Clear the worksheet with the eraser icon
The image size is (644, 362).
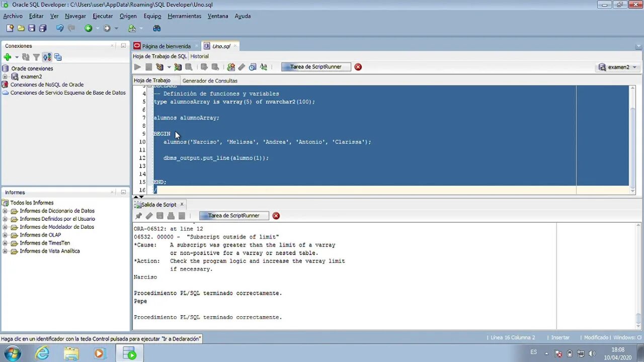242,67
